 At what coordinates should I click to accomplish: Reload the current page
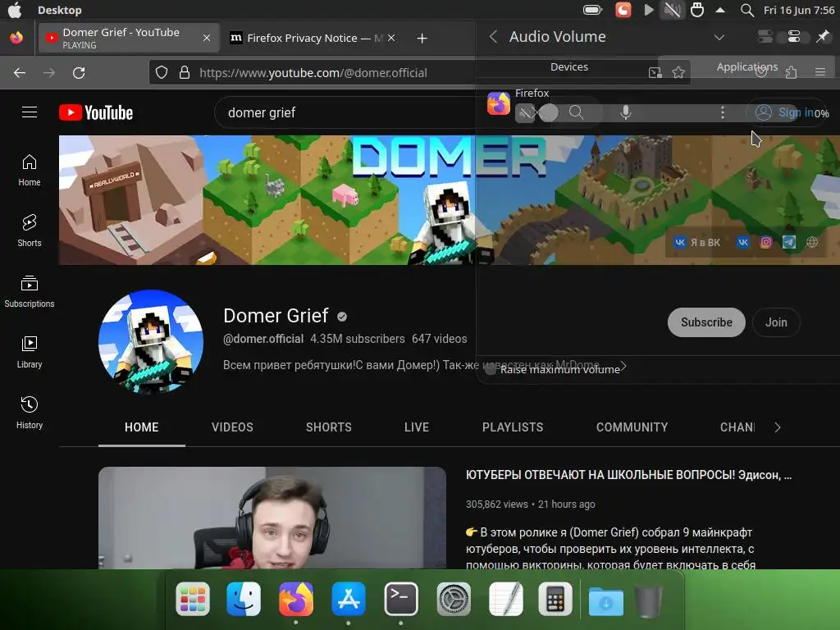pyautogui.click(x=79, y=72)
